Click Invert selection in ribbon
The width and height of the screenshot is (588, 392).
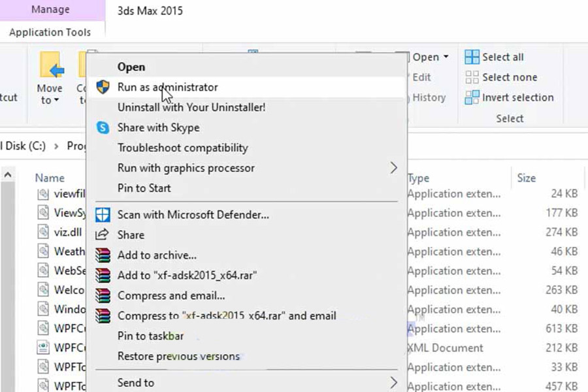click(x=509, y=97)
